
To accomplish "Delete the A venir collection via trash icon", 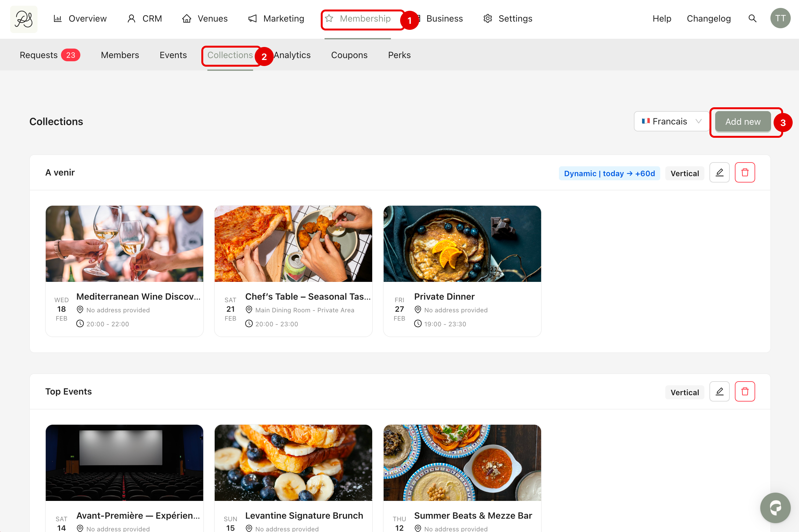I will coord(744,173).
